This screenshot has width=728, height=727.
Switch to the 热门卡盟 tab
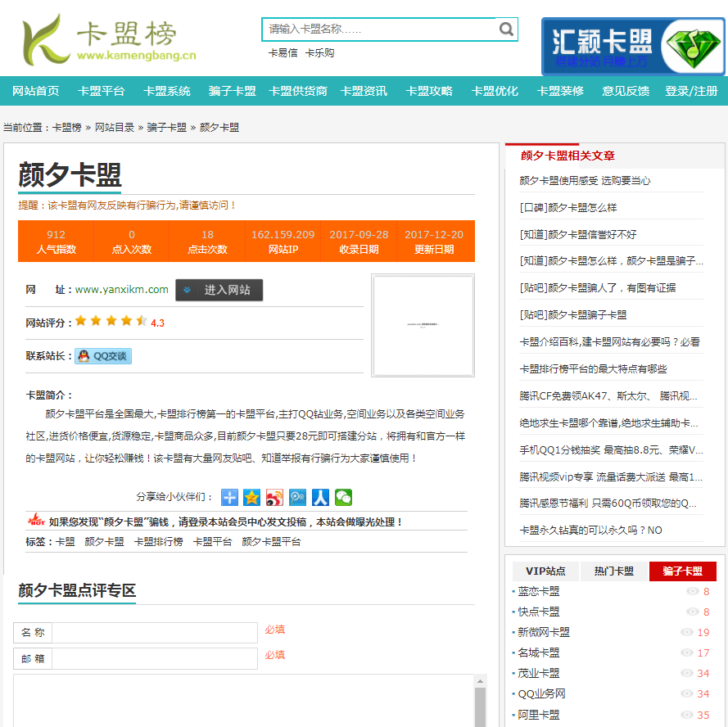click(614, 571)
